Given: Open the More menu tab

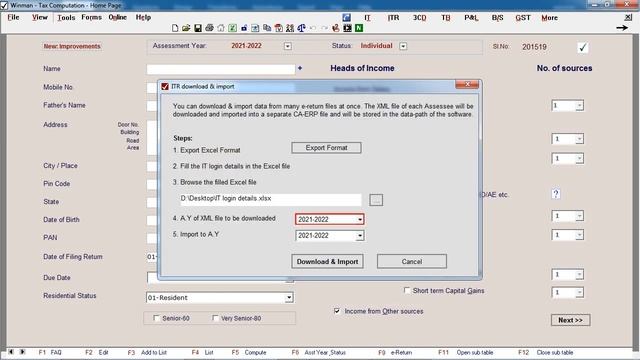Looking at the screenshot, I should click(x=549, y=18).
